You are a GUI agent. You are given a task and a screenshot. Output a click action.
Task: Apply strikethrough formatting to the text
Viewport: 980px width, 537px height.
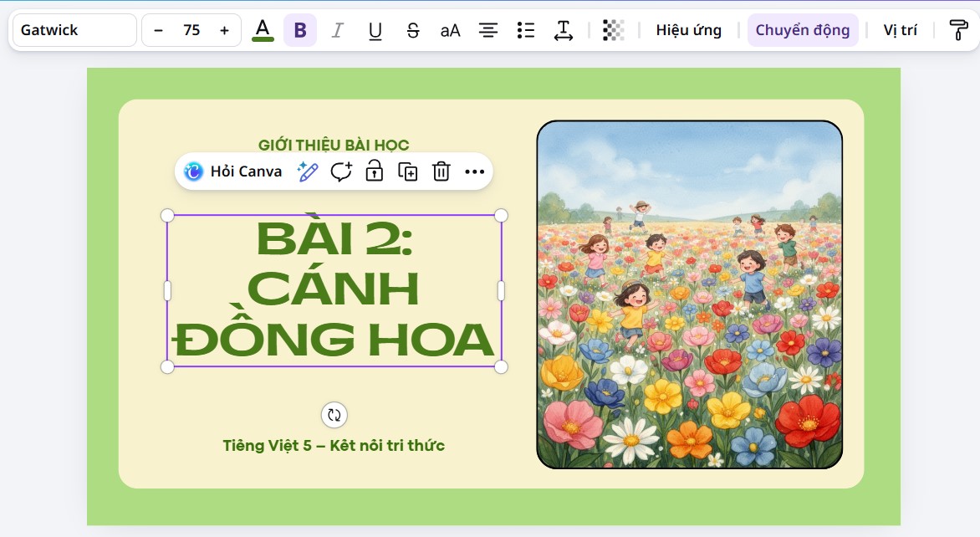click(412, 30)
